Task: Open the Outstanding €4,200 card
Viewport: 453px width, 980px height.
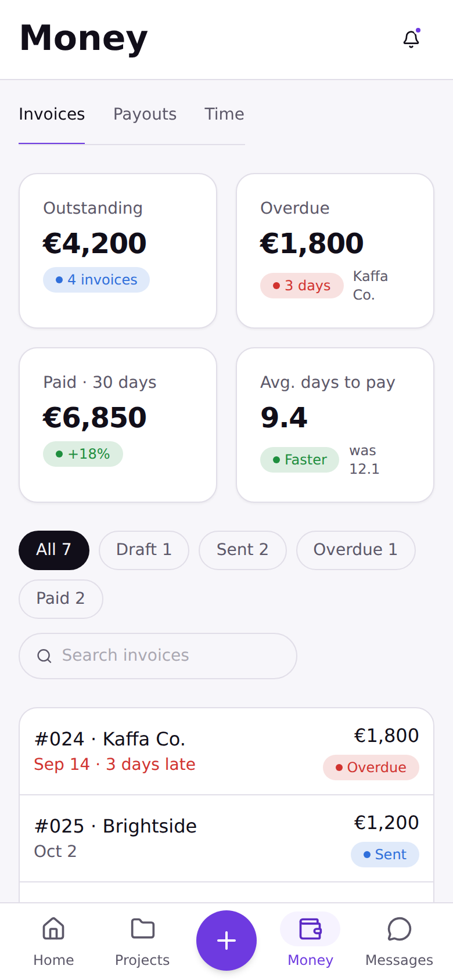Action: [118, 251]
